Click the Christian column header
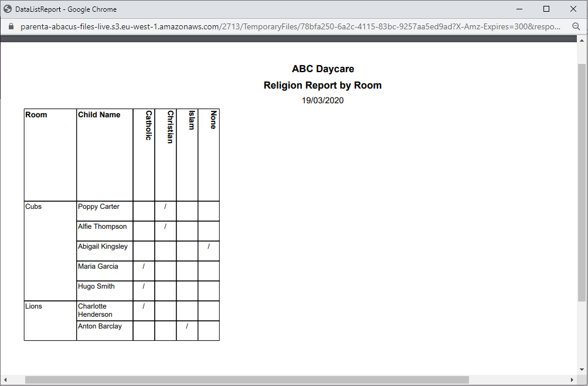 click(165, 155)
